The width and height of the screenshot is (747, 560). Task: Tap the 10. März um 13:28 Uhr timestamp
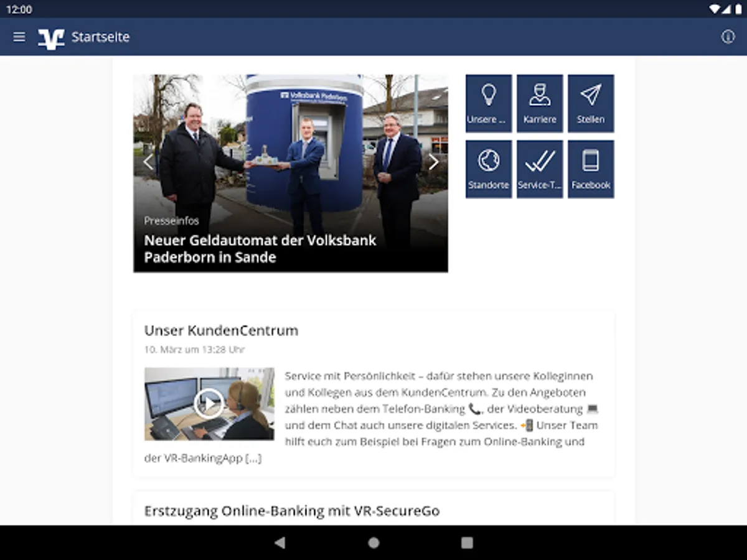coord(194,350)
